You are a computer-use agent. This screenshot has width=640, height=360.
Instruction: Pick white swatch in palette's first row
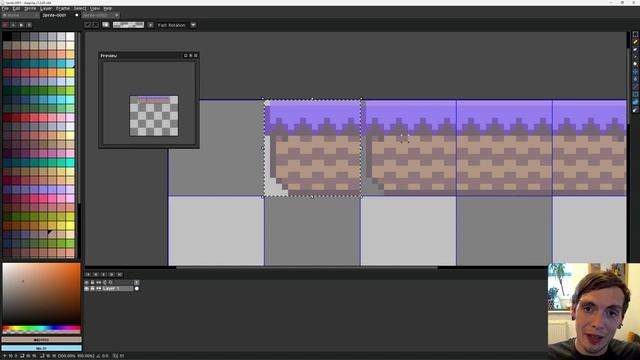click(70, 36)
